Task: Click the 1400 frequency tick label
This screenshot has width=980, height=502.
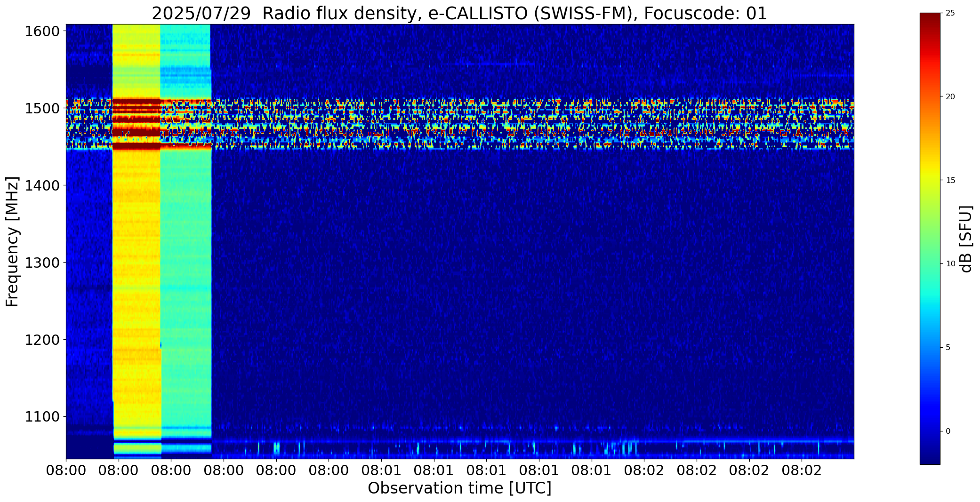Action: [x=42, y=185]
